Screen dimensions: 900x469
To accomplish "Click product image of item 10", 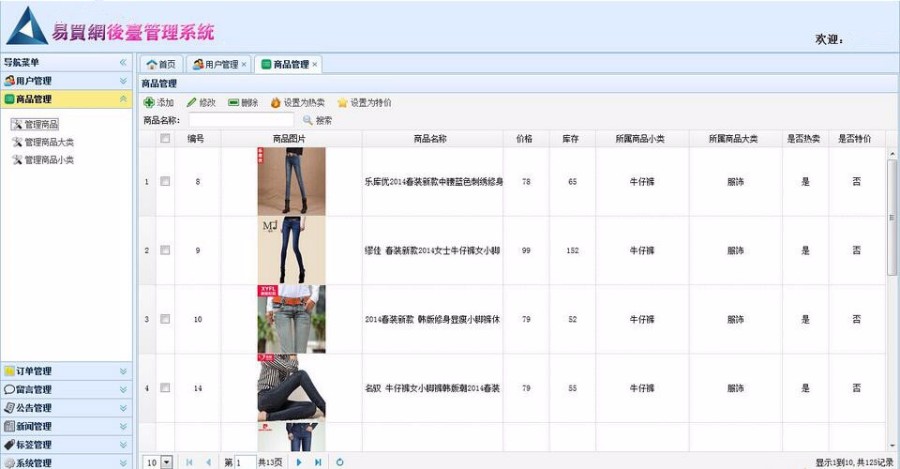I will pos(292,319).
